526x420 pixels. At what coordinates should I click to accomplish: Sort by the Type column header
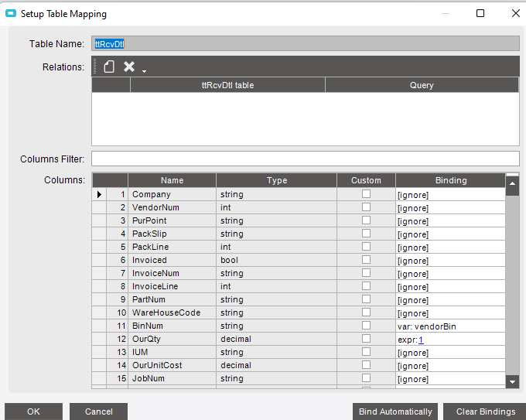[x=276, y=180]
